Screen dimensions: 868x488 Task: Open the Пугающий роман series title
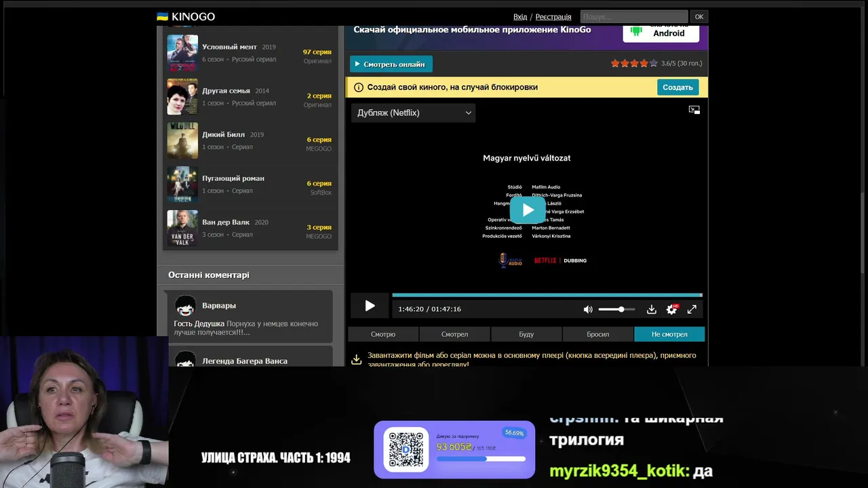pyautogui.click(x=233, y=178)
